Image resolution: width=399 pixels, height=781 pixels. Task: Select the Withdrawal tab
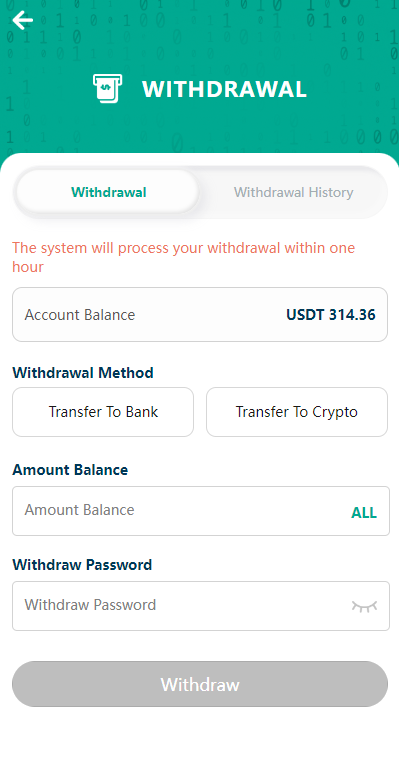[x=109, y=192]
